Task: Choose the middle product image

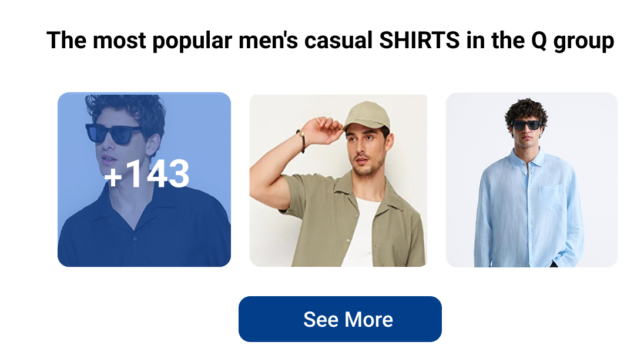Action: (338, 181)
